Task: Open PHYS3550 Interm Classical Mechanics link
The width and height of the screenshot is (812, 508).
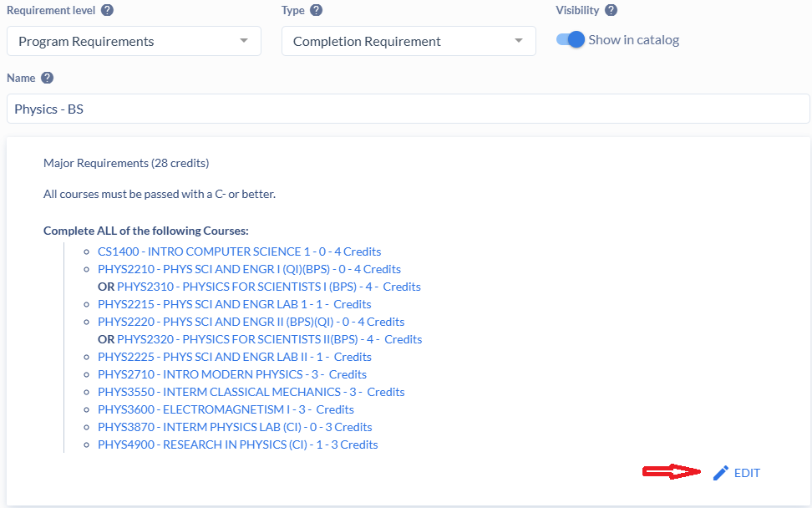Action: (x=251, y=392)
